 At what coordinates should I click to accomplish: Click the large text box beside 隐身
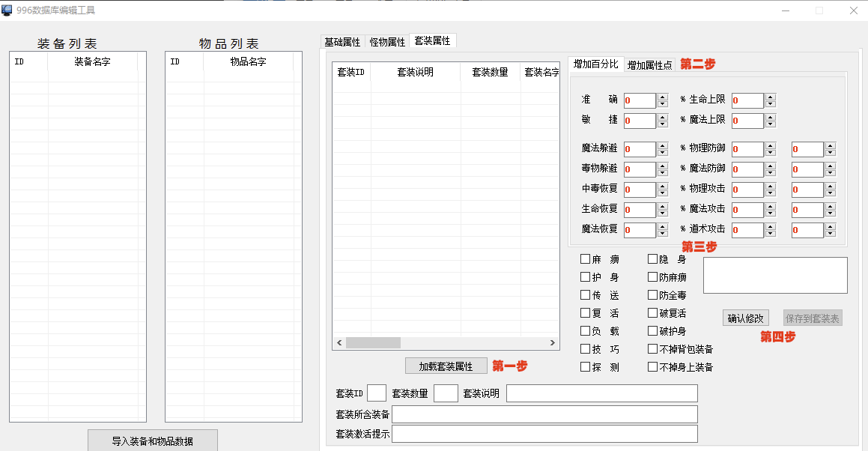775,276
